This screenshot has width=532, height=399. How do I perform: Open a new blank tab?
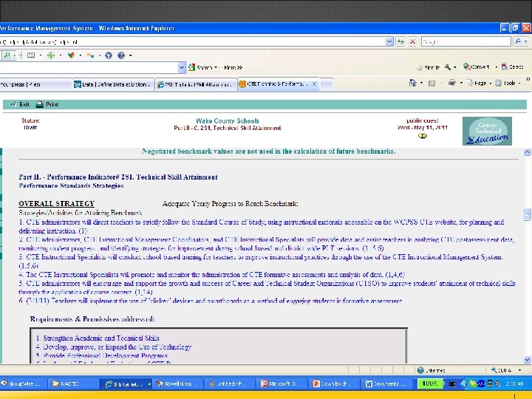click(327, 84)
